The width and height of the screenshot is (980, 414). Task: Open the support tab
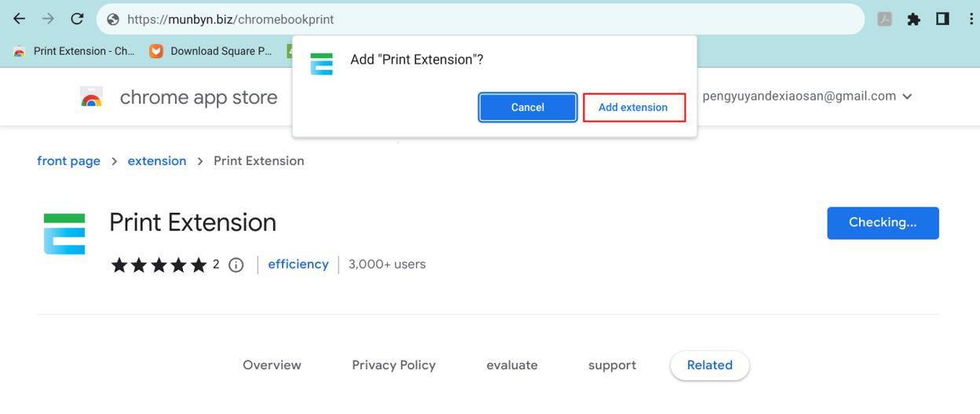(612, 365)
